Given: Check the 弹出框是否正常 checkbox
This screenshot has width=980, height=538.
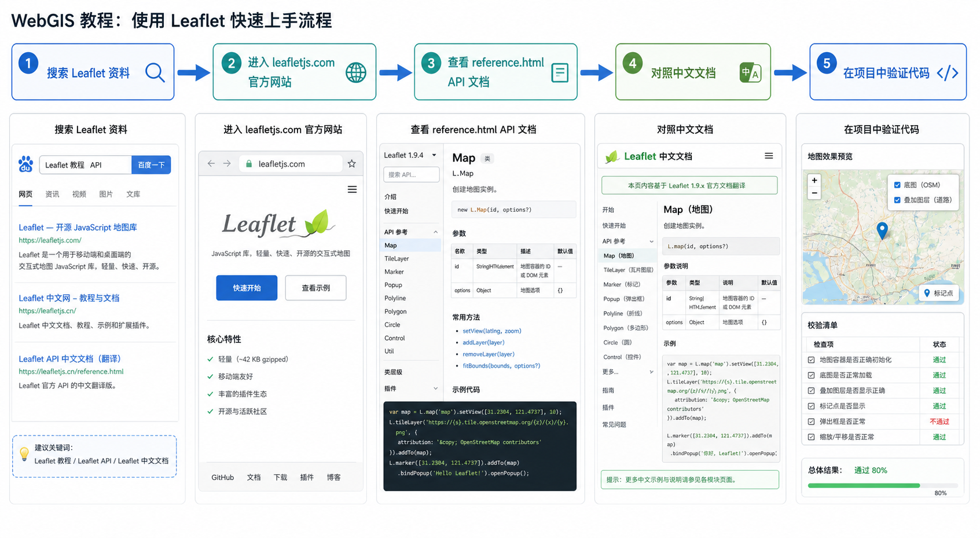Looking at the screenshot, I should coord(811,422).
